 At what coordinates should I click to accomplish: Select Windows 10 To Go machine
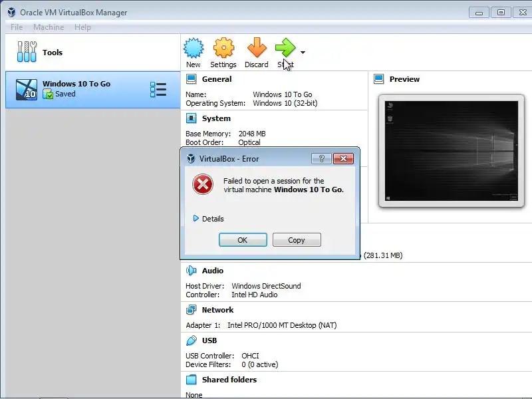click(92, 90)
